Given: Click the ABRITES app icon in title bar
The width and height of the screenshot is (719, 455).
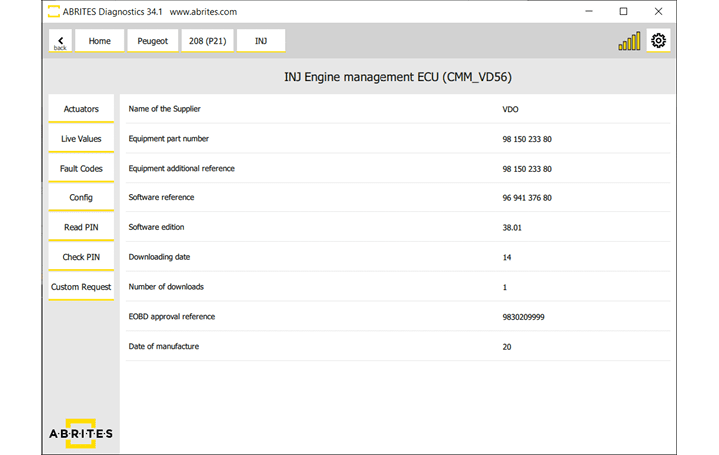Looking at the screenshot, I should [x=55, y=12].
